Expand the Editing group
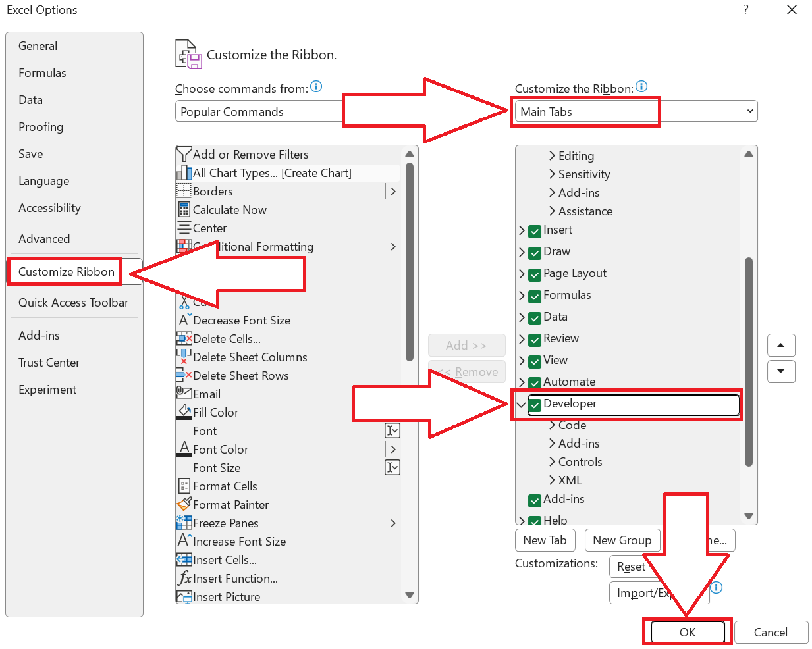 pyautogui.click(x=552, y=156)
